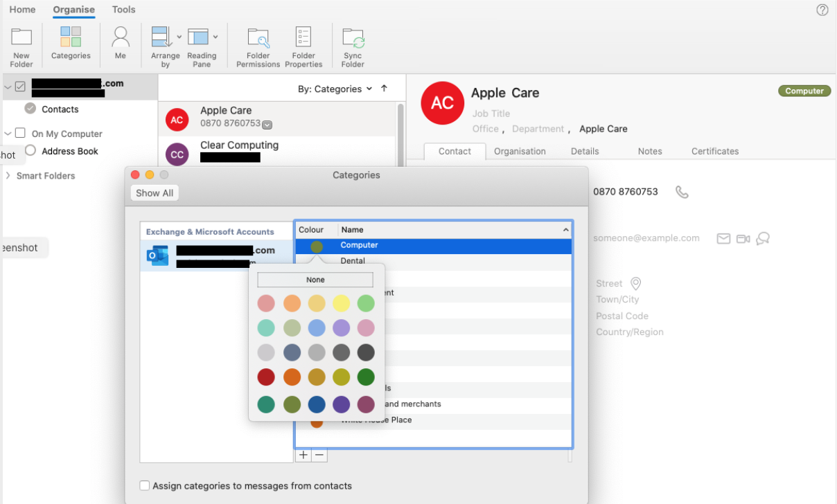The width and height of the screenshot is (837, 504).
Task: Pick the dark blue swatch in bottom row
Action: click(316, 404)
